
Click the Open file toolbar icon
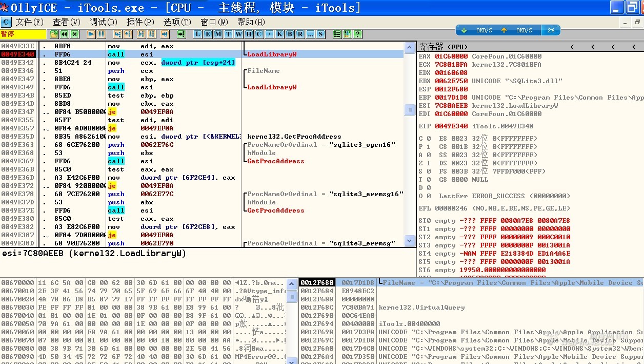[54, 34]
